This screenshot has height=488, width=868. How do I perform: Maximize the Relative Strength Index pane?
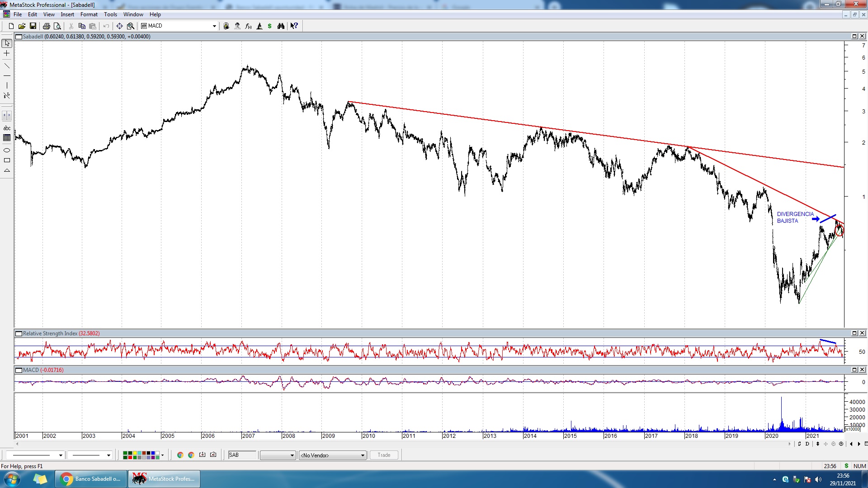[x=854, y=333]
